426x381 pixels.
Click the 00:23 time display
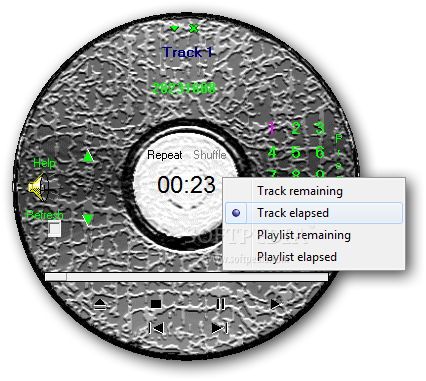click(x=186, y=185)
